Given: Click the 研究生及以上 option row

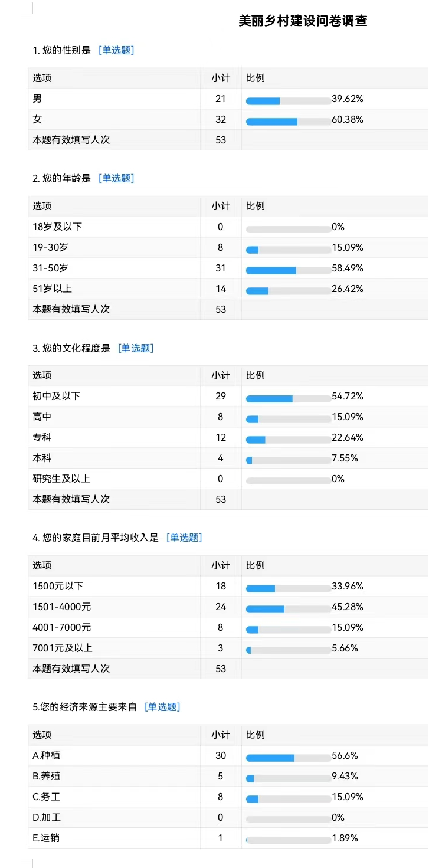Looking at the screenshot, I should (228, 479).
